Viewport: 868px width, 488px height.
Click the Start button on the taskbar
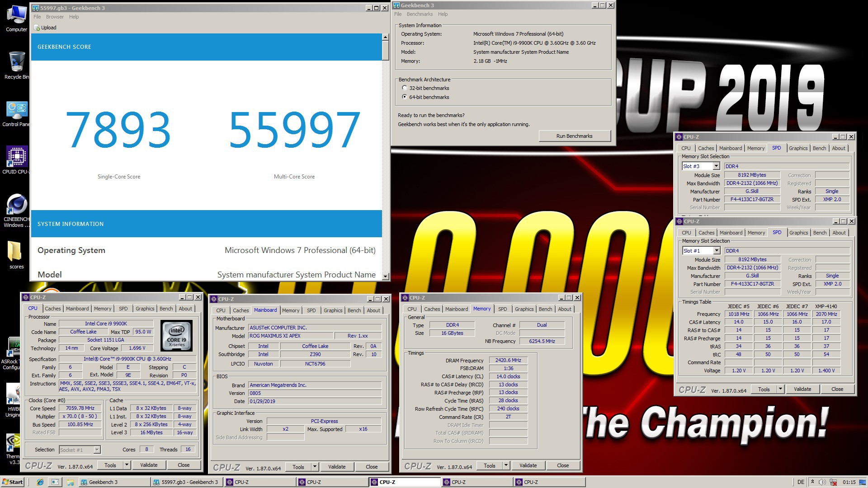tap(13, 482)
